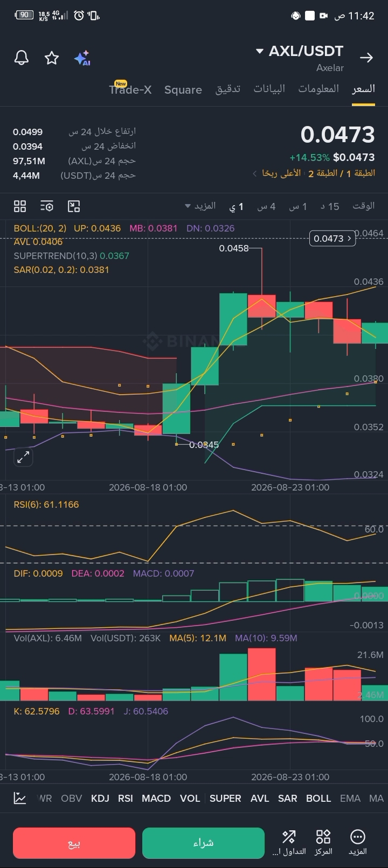Select the الوقت time chart option
388x868 pixels.
[363, 206]
